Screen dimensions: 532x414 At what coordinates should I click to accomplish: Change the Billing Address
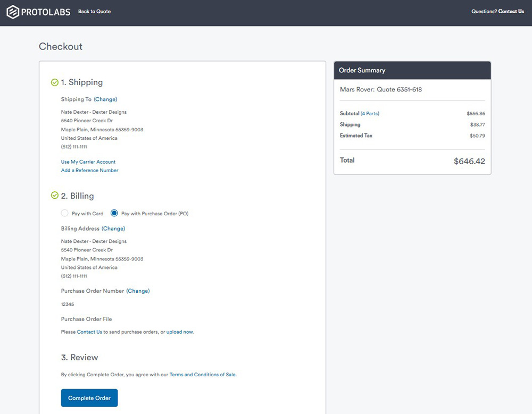click(x=113, y=229)
